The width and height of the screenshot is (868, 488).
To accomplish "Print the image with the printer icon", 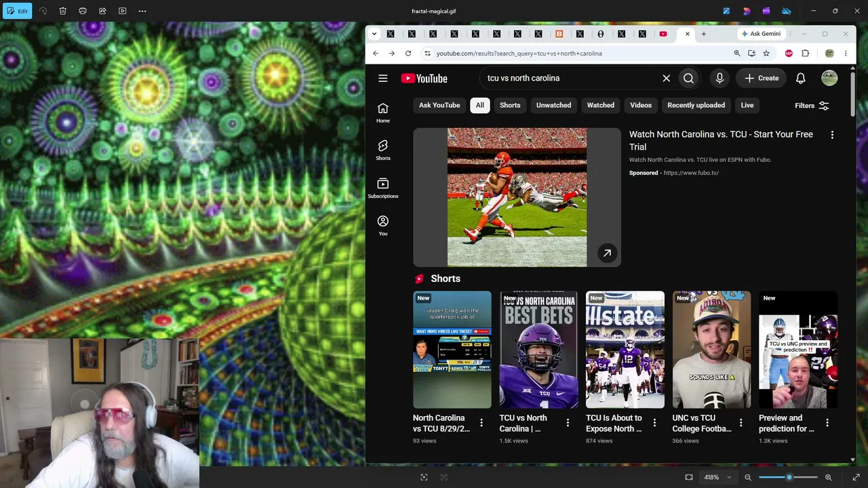I will (83, 11).
